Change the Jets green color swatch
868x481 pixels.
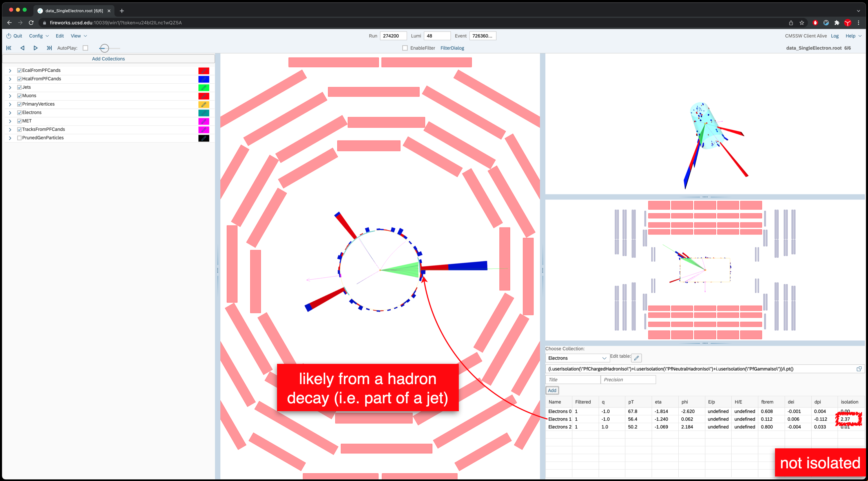(x=203, y=87)
